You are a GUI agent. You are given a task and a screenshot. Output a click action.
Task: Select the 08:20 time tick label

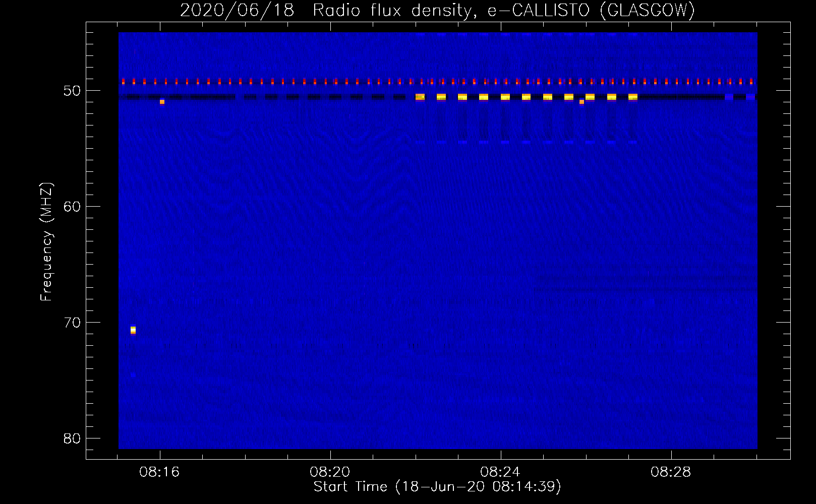pos(330,472)
